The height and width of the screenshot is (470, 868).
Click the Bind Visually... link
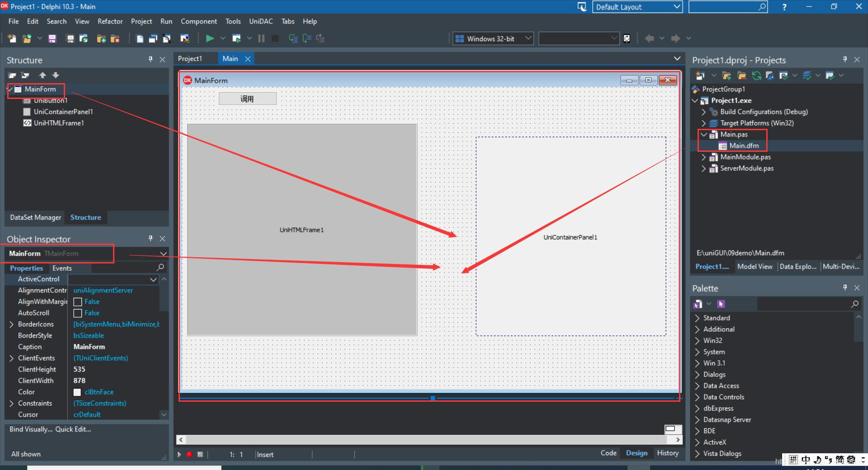[x=31, y=429]
